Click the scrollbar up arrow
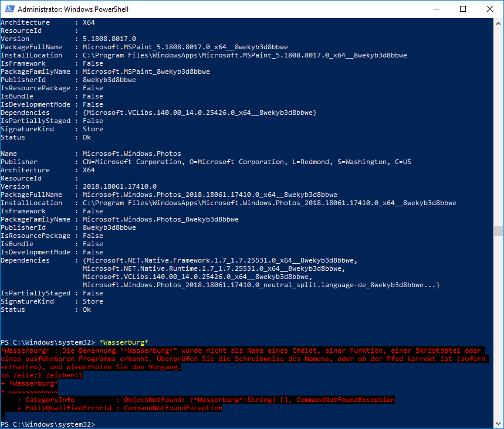Viewport: 504px width, 429px height. 498,23
